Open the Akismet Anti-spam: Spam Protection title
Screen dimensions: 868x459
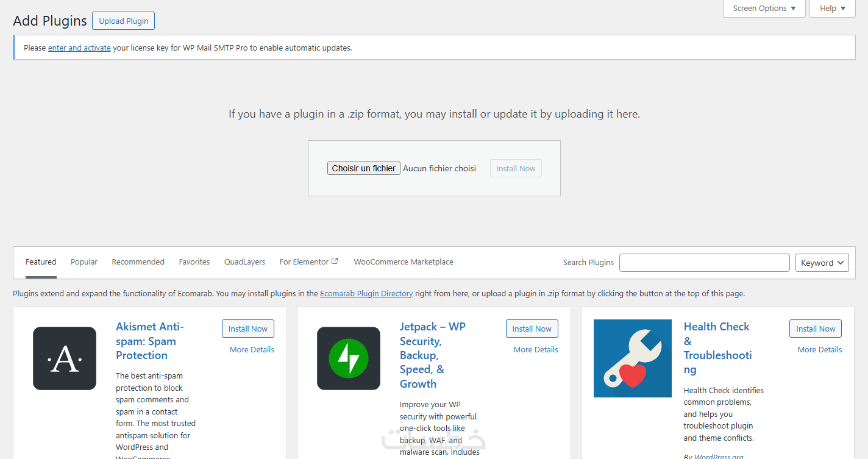click(x=150, y=341)
